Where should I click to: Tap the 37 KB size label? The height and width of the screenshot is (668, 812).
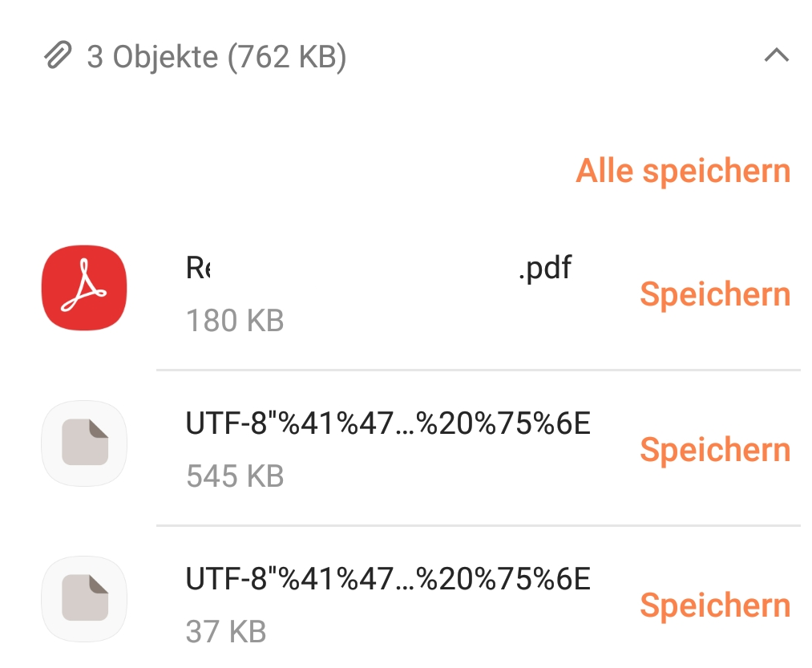coord(225,631)
